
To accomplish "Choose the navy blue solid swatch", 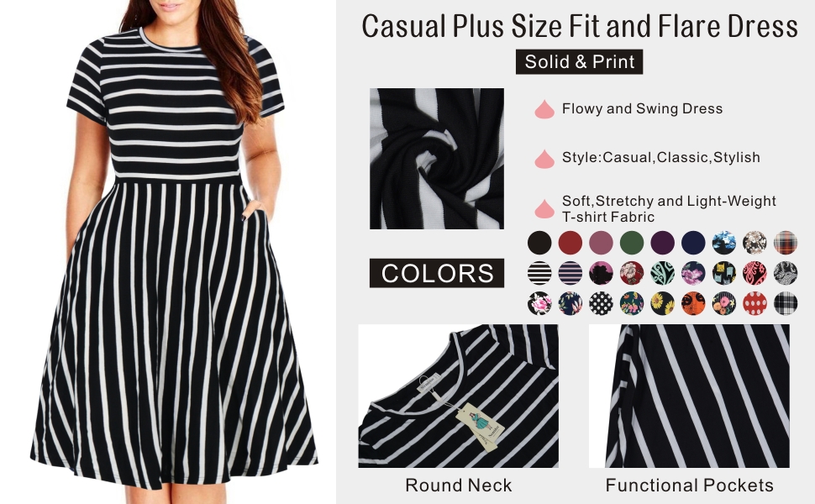I will (693, 243).
